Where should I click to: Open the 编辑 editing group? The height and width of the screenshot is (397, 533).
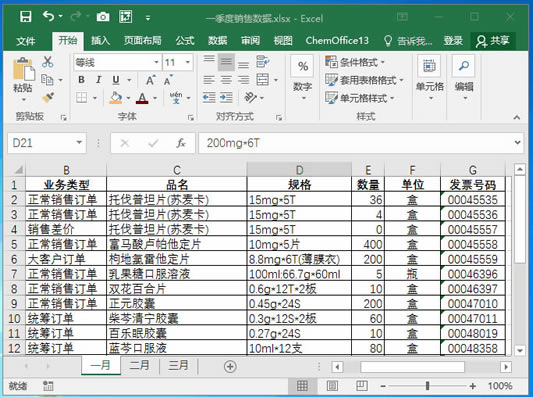pos(464,79)
